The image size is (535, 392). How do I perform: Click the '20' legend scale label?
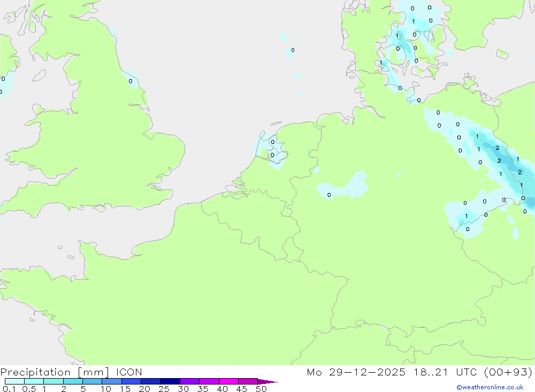pos(144,389)
